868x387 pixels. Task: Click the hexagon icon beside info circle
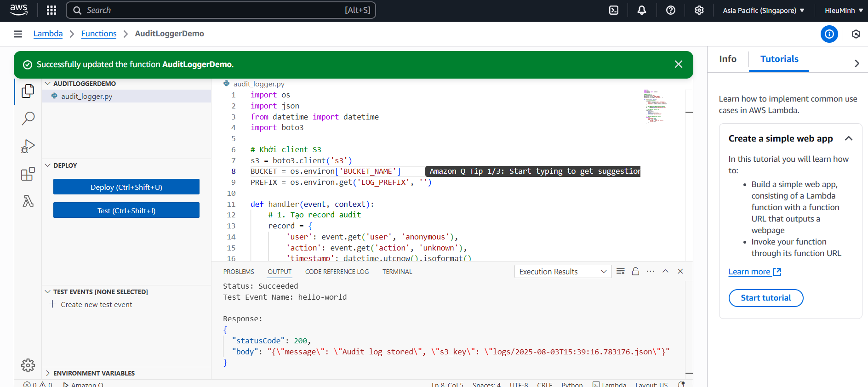(x=856, y=34)
